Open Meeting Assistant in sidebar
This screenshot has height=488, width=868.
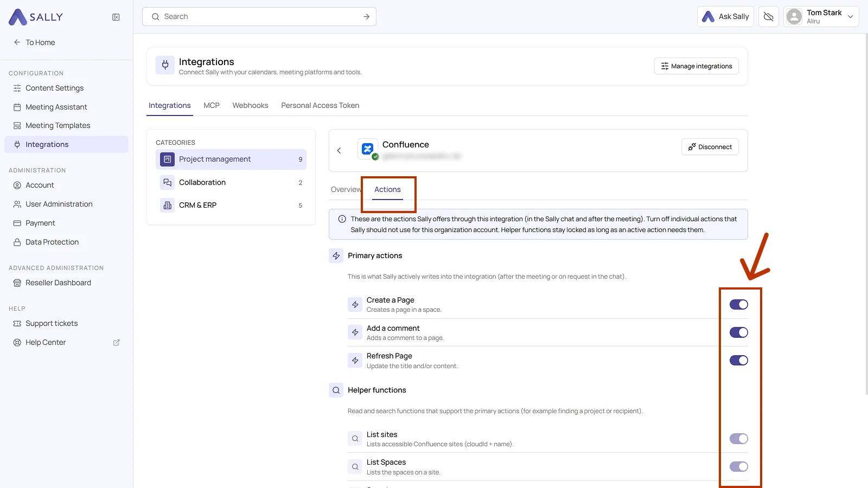coord(66,107)
